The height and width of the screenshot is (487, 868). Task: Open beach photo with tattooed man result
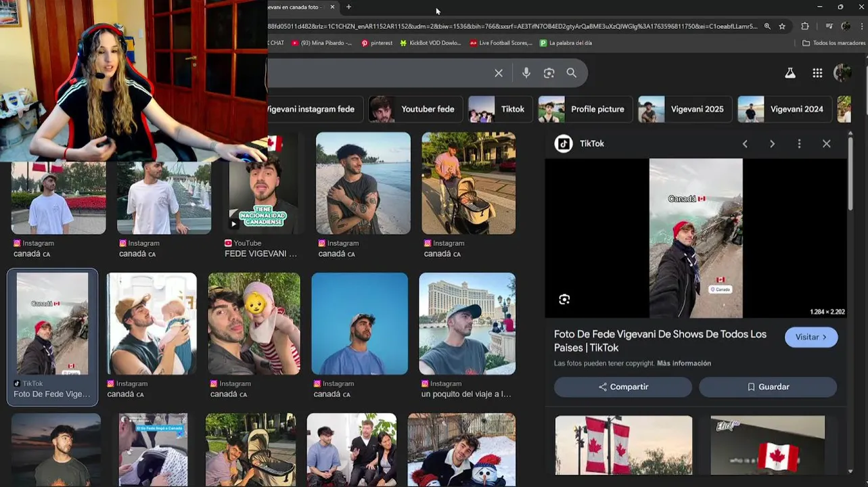pyautogui.click(x=363, y=183)
